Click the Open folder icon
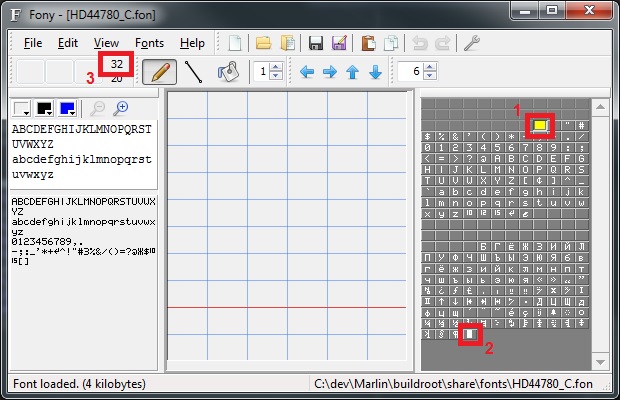Image resolution: width=620 pixels, height=400 pixels. [263, 43]
